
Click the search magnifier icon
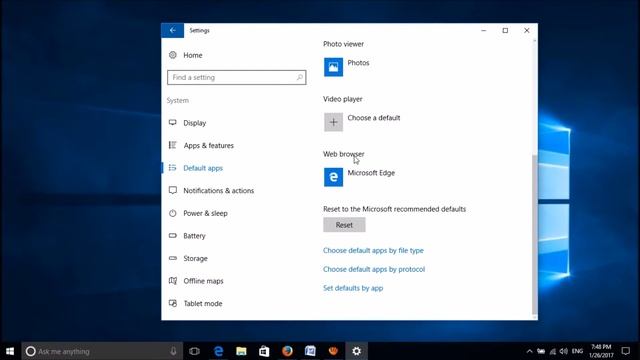(x=300, y=77)
